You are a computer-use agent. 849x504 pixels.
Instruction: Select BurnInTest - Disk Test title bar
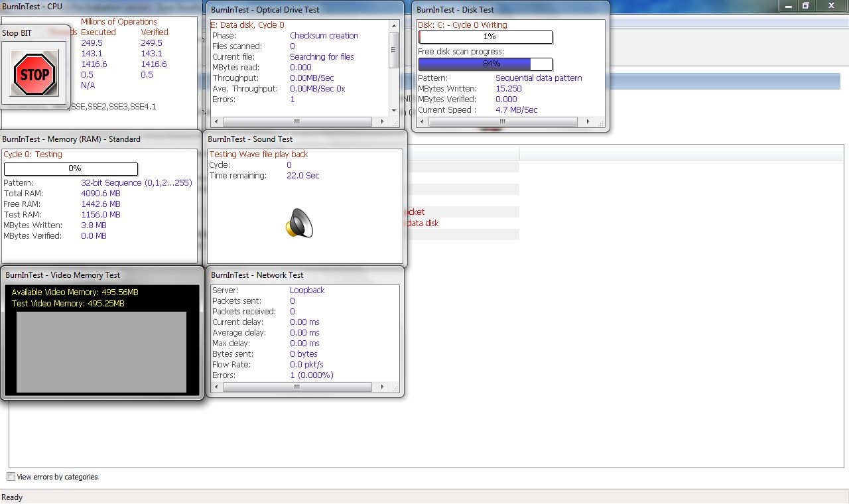tap(511, 10)
